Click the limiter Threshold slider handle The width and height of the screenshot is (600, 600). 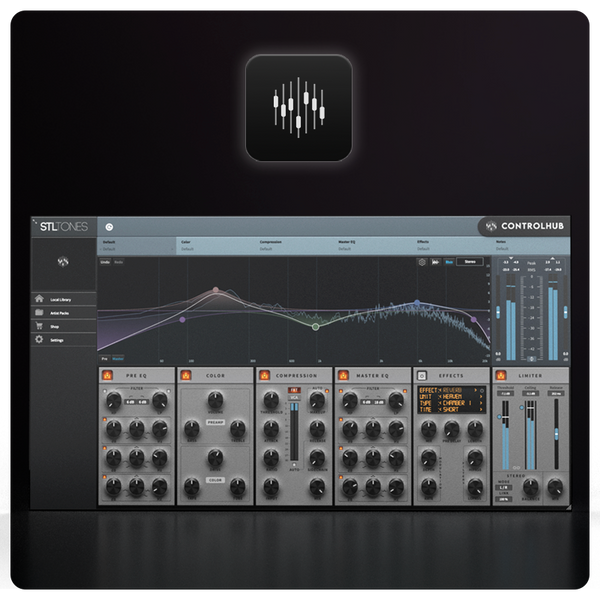pos(499,416)
